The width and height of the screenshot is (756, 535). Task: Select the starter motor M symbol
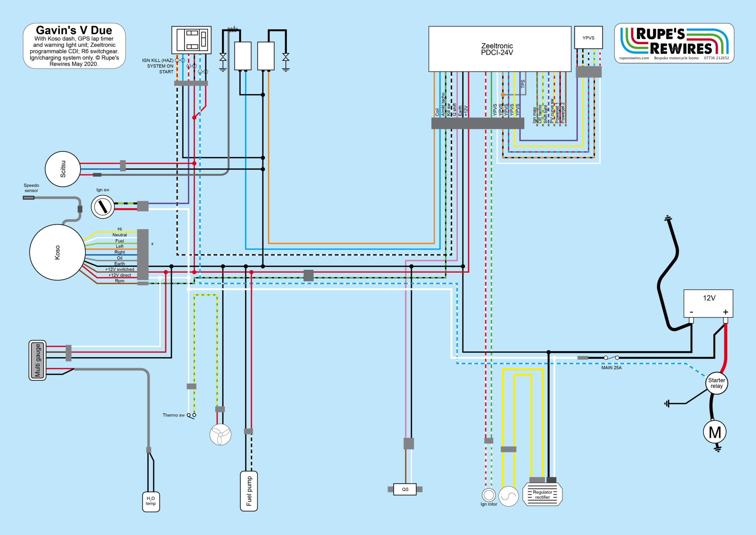(715, 432)
